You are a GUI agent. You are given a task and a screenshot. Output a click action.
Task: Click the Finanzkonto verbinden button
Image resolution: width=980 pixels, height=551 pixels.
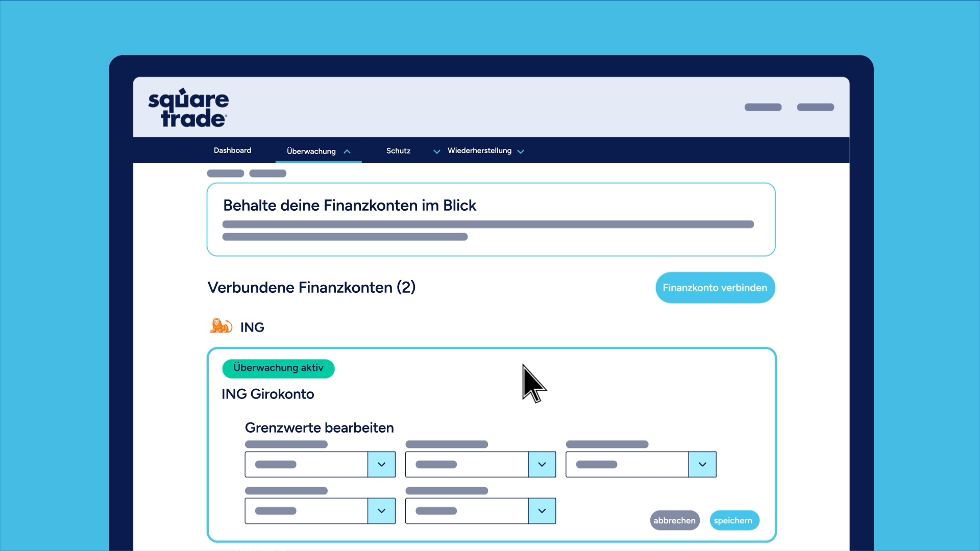pyautogui.click(x=715, y=288)
